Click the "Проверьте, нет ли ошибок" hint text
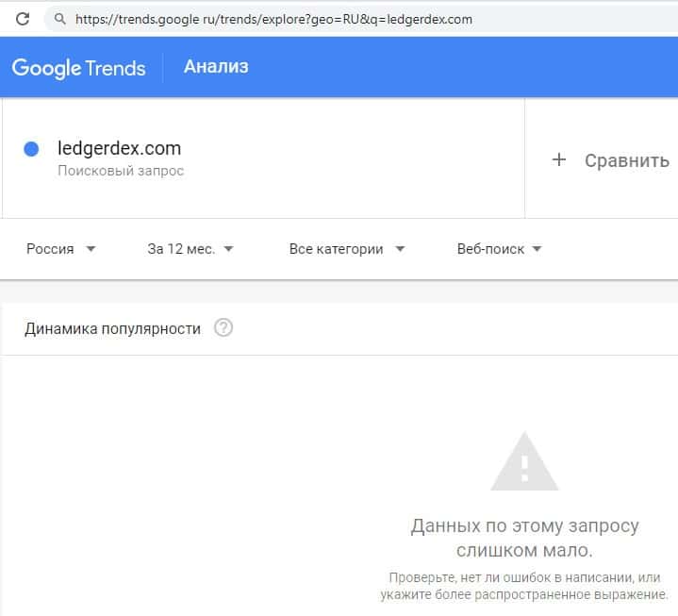This screenshot has height=616, width=678. pyautogui.click(x=524, y=575)
